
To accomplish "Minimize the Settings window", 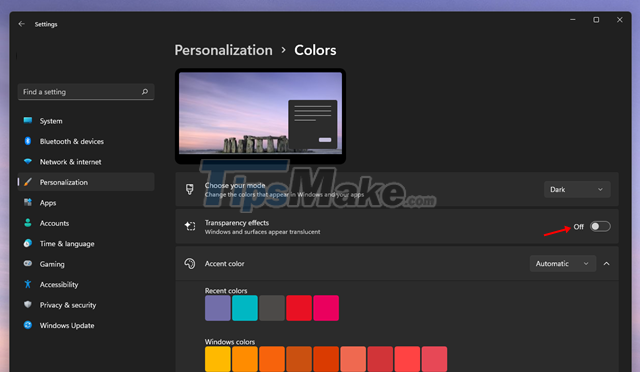I will (x=573, y=20).
